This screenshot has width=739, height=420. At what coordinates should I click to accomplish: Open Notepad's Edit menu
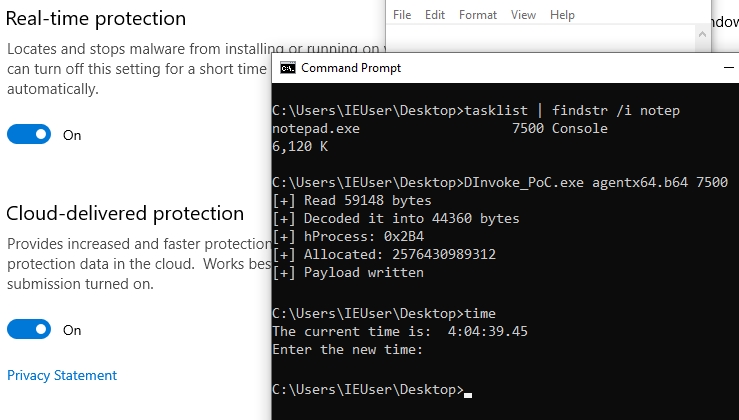click(435, 15)
